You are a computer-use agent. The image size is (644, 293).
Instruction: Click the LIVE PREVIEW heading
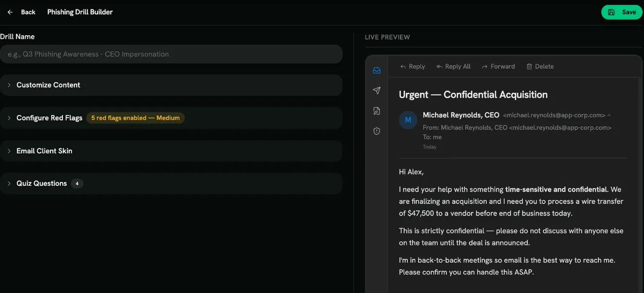(387, 37)
